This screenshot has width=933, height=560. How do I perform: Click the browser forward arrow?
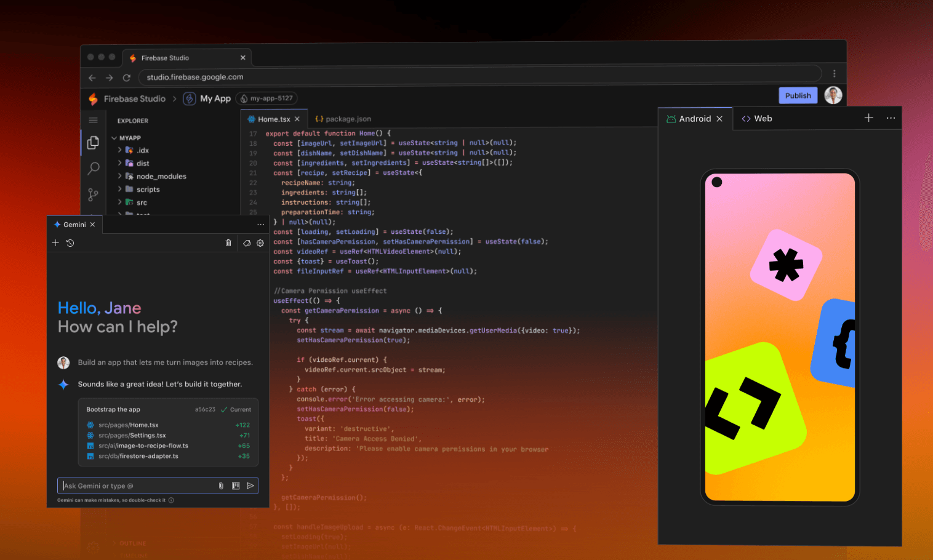coord(110,78)
